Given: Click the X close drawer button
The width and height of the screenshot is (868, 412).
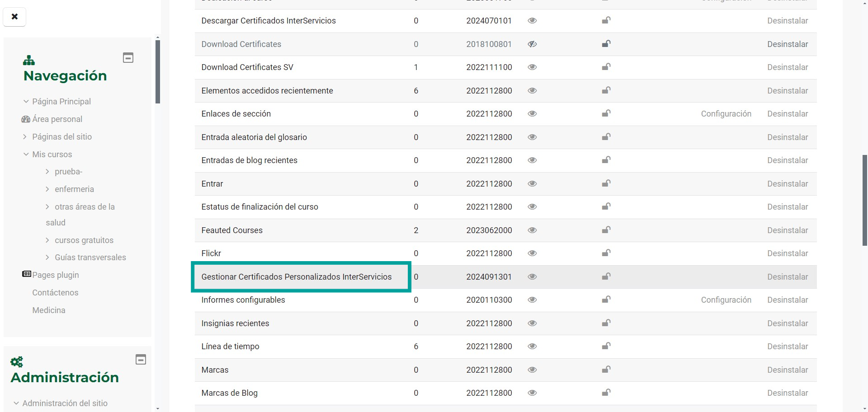Looking at the screenshot, I should [14, 17].
